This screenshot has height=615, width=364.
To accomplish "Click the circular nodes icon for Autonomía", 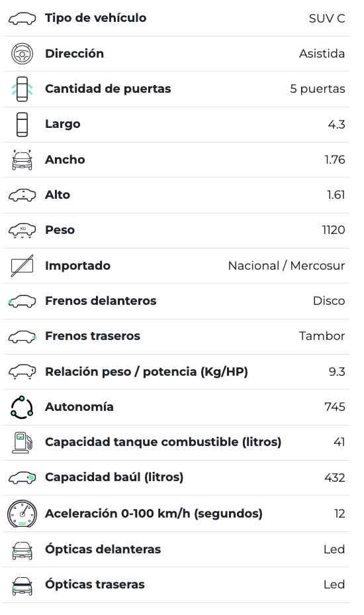I will pos(23,407).
